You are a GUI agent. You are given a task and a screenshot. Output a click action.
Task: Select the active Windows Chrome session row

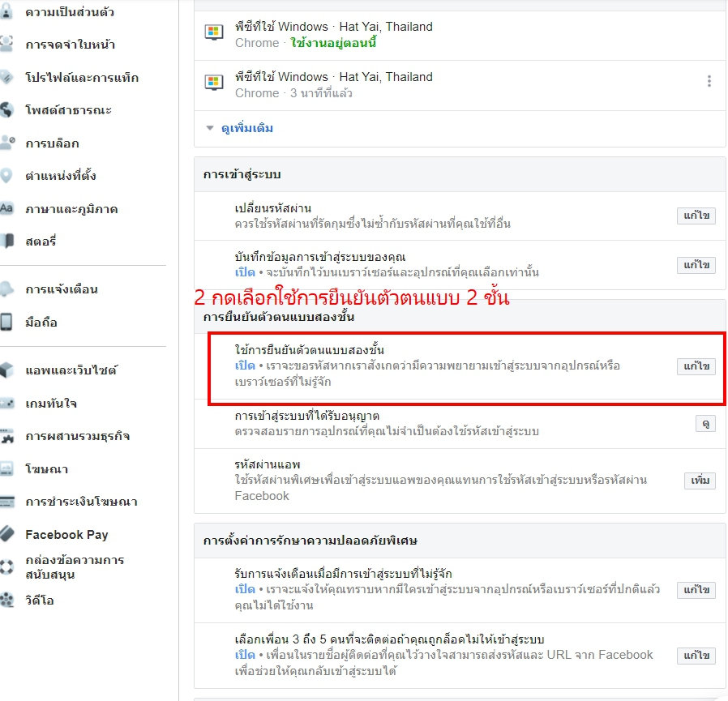460,35
